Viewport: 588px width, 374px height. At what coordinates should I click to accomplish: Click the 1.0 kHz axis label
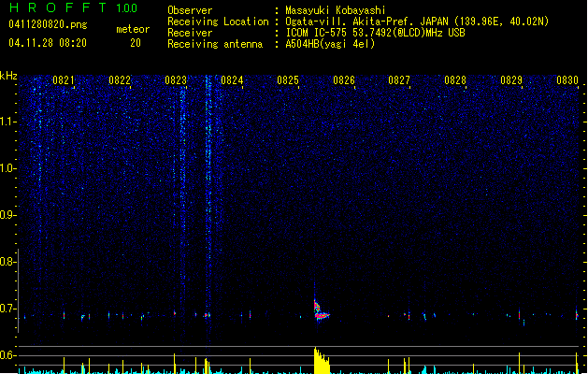coord(7,168)
